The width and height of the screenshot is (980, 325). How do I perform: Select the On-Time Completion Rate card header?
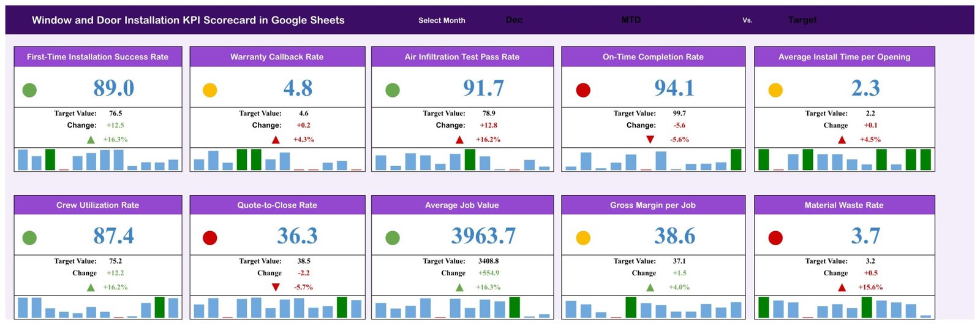654,57
